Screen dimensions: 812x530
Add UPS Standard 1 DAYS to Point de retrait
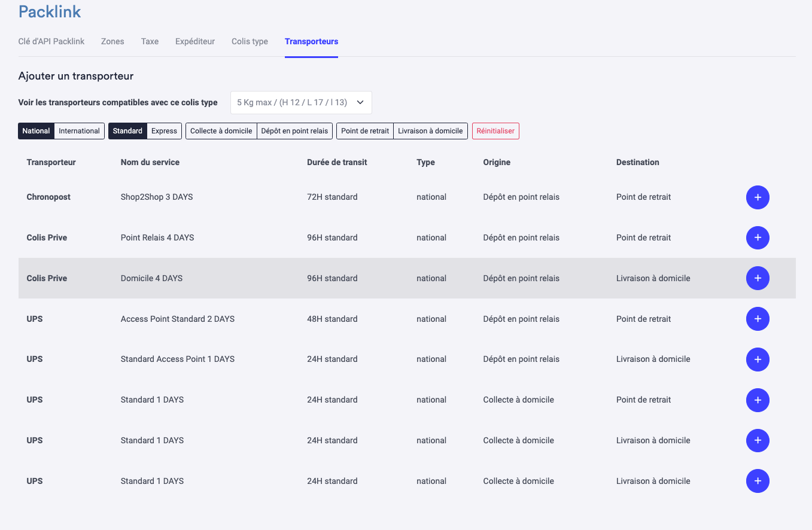click(x=758, y=400)
